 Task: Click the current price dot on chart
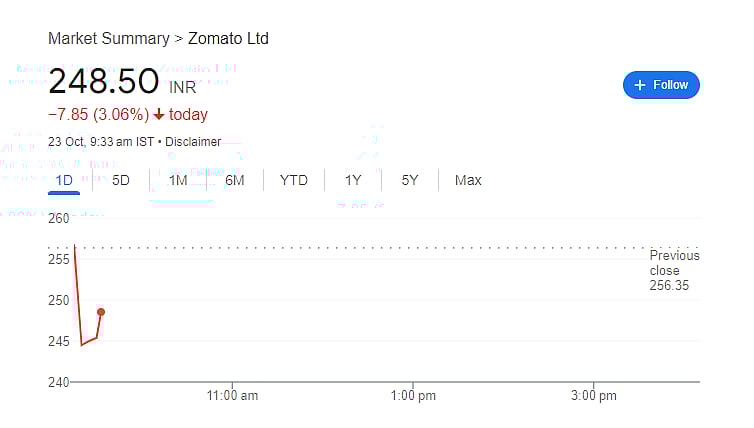click(x=101, y=312)
